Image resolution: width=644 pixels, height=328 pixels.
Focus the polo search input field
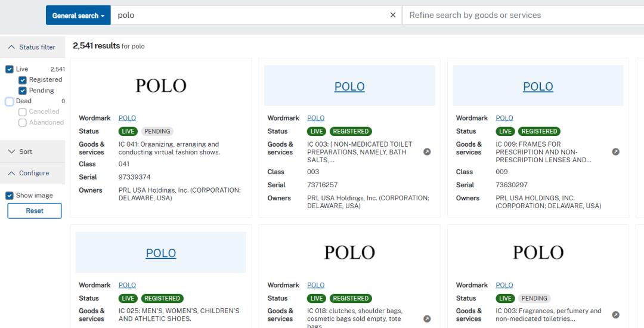(x=250, y=15)
